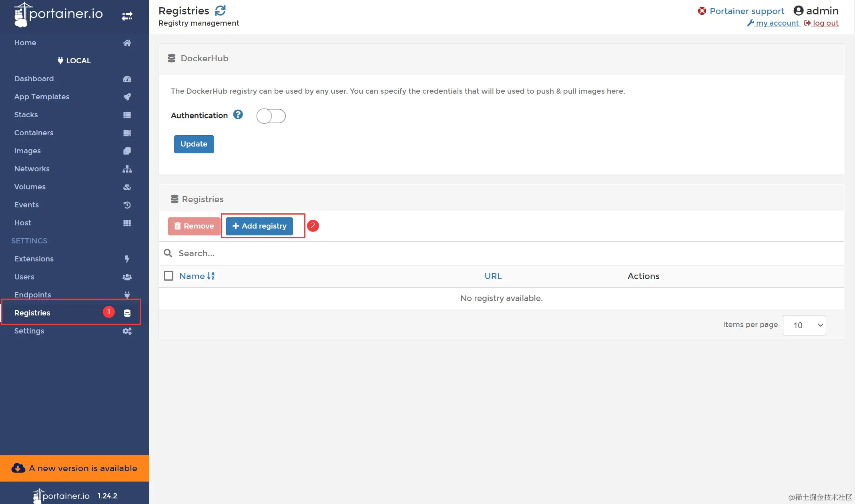855x504 pixels.
Task: Open Containers in the sidebar
Action: pyautogui.click(x=34, y=133)
